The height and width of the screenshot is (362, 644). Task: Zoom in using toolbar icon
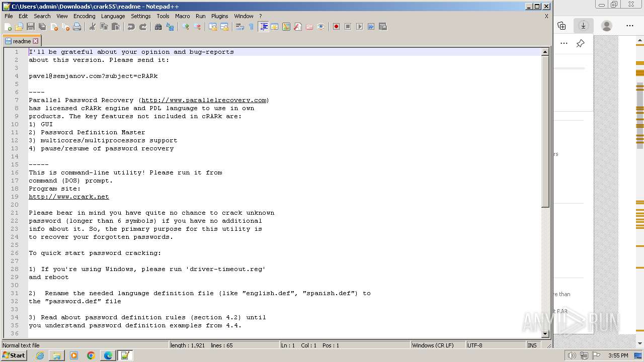[x=186, y=27]
